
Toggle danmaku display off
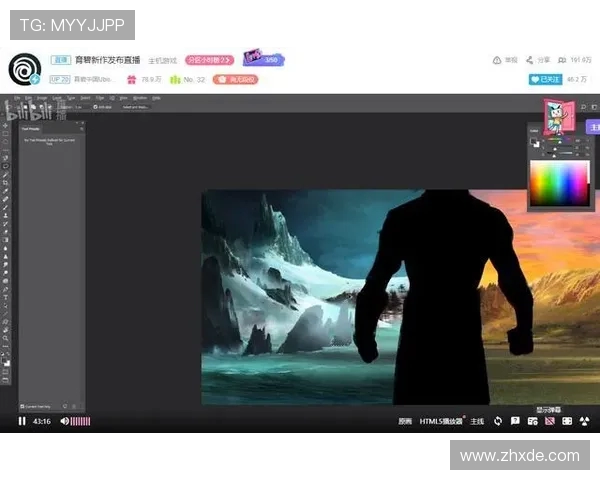549,421
